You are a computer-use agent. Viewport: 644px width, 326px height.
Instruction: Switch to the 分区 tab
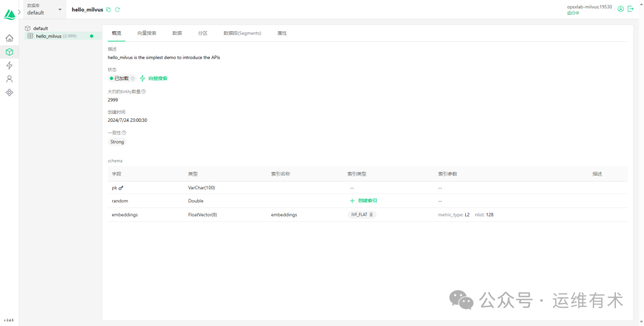coord(203,33)
